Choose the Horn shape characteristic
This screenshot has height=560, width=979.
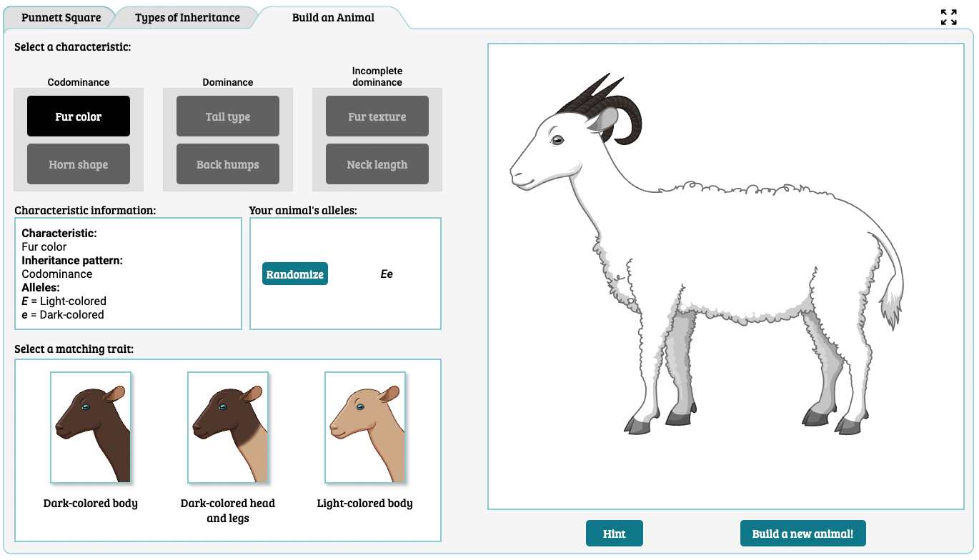79,164
